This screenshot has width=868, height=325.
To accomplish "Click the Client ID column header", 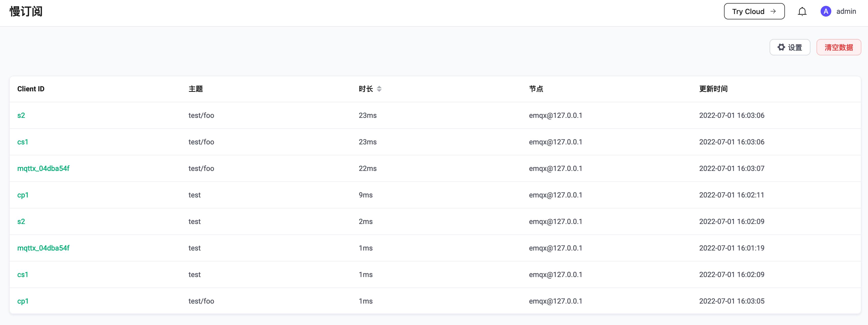I will (31, 89).
